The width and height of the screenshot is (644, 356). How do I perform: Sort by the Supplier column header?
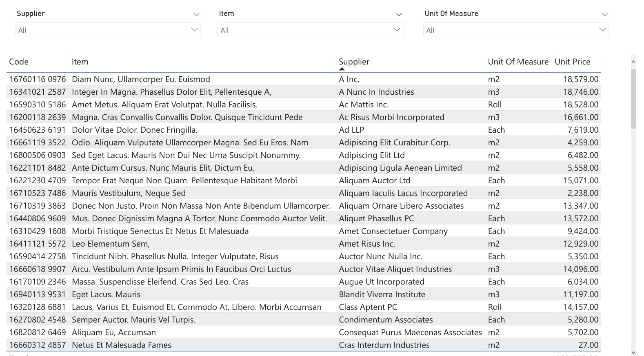point(354,62)
